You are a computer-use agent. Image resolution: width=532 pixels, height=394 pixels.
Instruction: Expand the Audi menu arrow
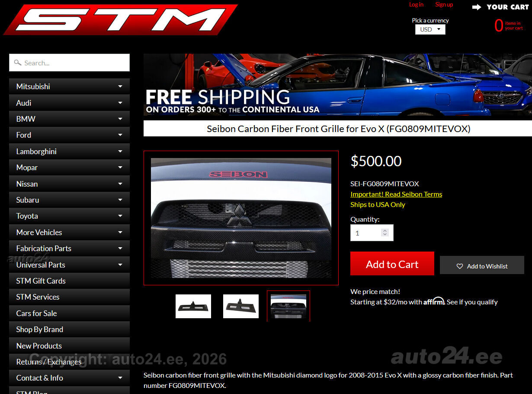120,103
